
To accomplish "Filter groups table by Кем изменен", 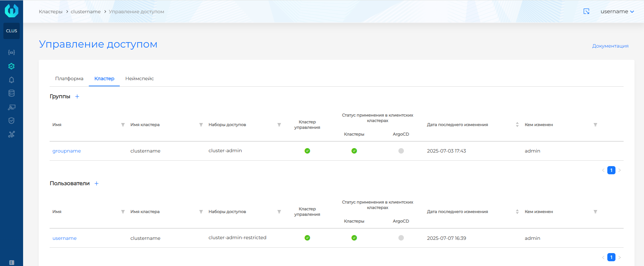I will pos(595,125).
